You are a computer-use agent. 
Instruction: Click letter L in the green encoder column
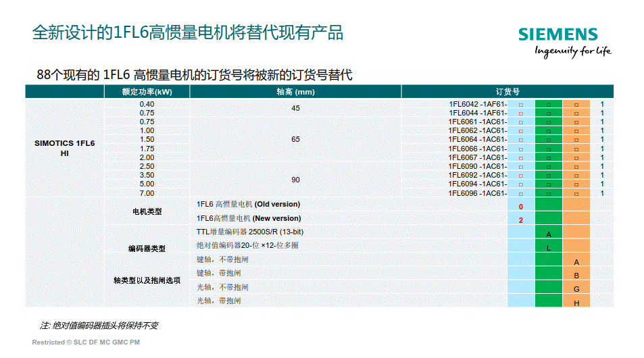coord(549,248)
